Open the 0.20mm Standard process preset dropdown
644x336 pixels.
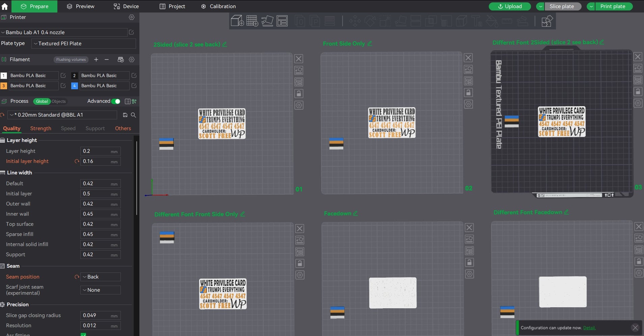coord(62,115)
